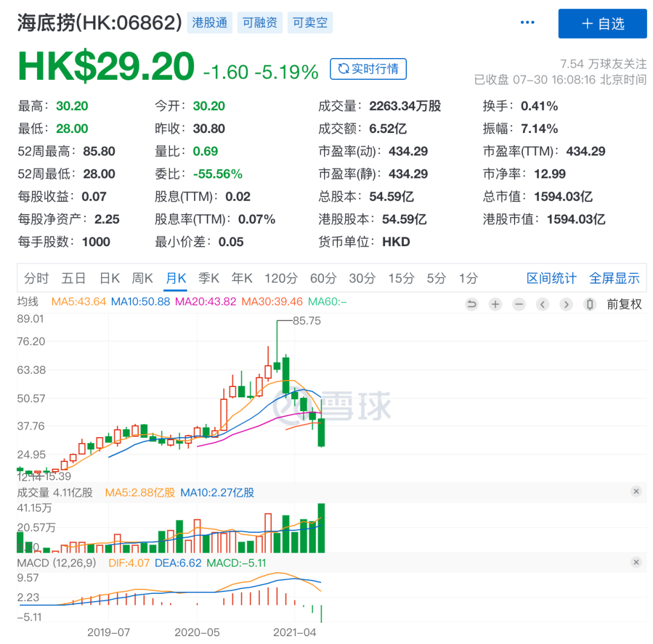Click the MACD (12,26,9) indicator title
The width and height of the screenshot is (653, 644).
pyautogui.click(x=56, y=563)
